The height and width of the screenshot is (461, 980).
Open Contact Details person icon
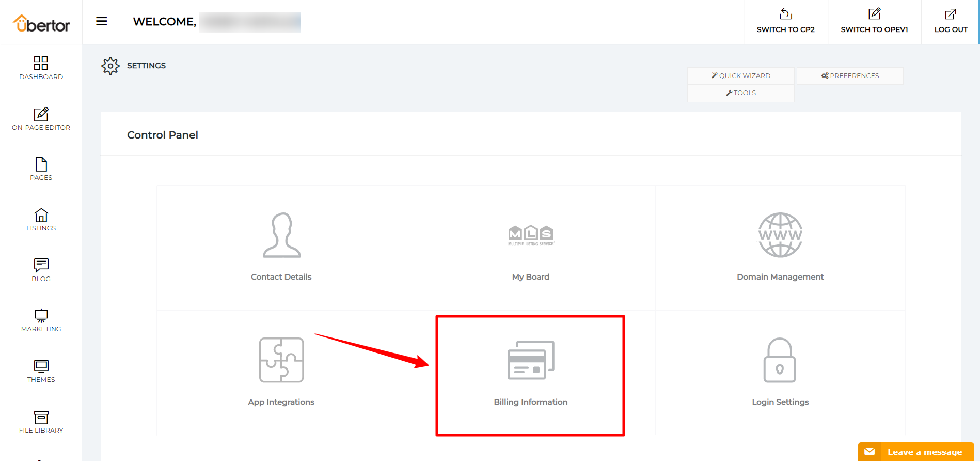(281, 236)
